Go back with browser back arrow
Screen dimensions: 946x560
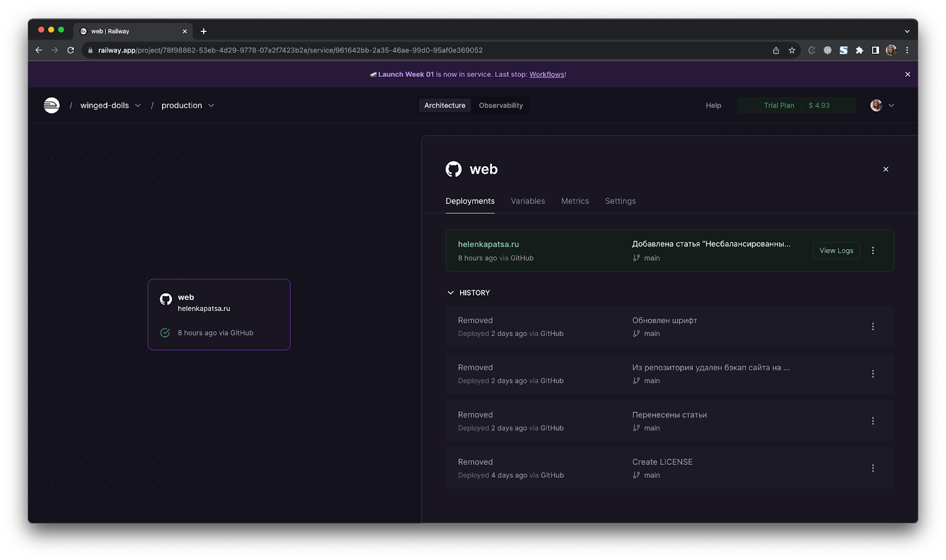pyautogui.click(x=39, y=50)
